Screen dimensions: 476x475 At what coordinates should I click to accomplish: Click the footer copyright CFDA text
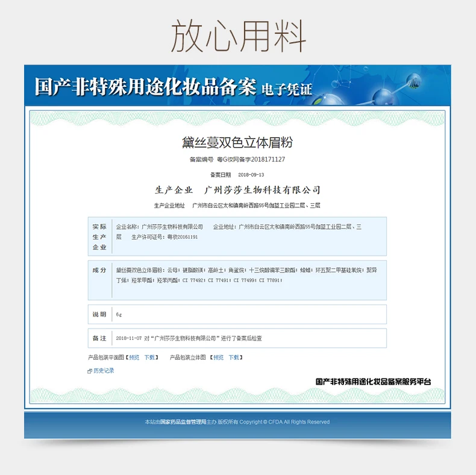point(237,422)
